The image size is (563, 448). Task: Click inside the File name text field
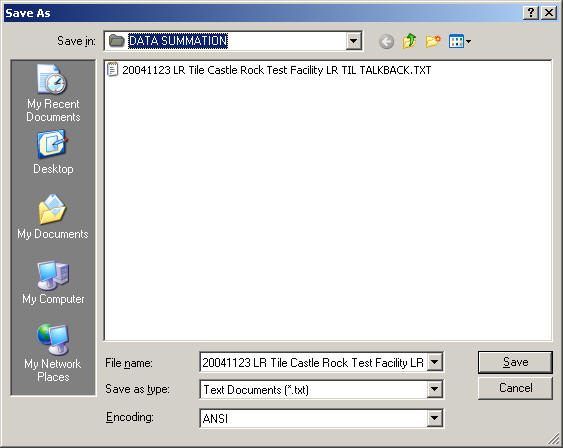(x=313, y=362)
